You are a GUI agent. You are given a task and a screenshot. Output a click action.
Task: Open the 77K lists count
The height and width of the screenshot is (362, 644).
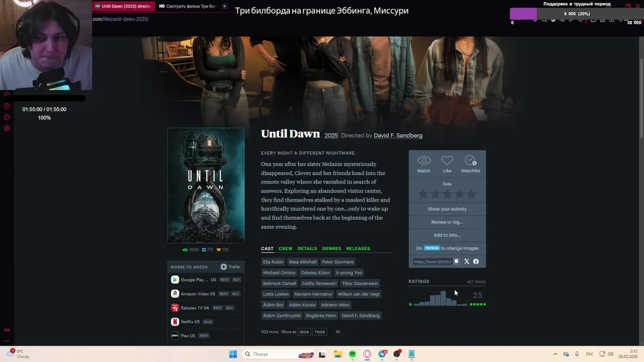[x=208, y=250]
